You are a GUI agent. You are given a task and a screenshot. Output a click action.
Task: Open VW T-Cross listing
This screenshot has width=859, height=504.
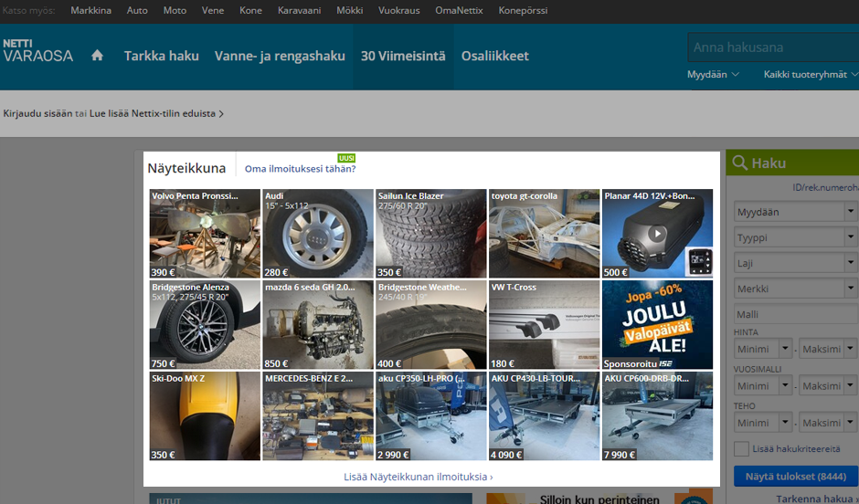coord(545,325)
